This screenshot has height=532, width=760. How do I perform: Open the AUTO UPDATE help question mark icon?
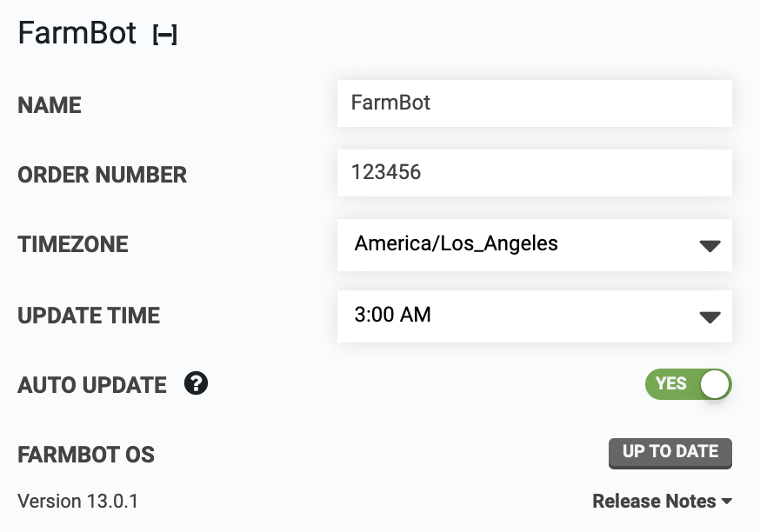tap(195, 383)
